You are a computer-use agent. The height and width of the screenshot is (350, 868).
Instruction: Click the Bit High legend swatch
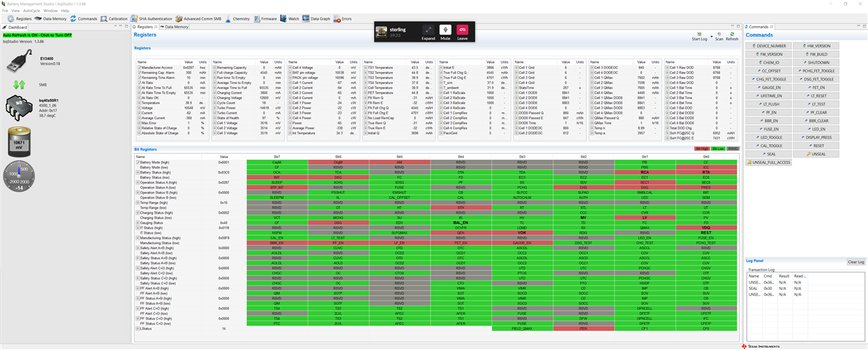(x=702, y=149)
